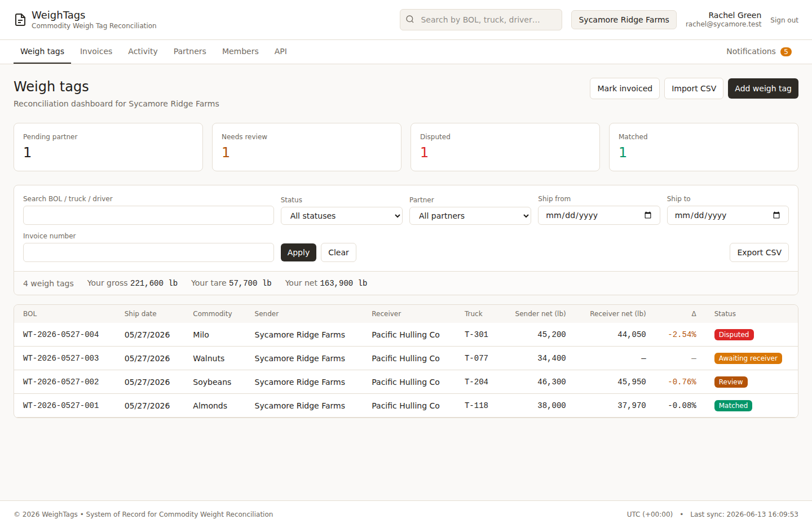Go to the Invoices tab
This screenshot has width=812, height=528.
[96, 51]
